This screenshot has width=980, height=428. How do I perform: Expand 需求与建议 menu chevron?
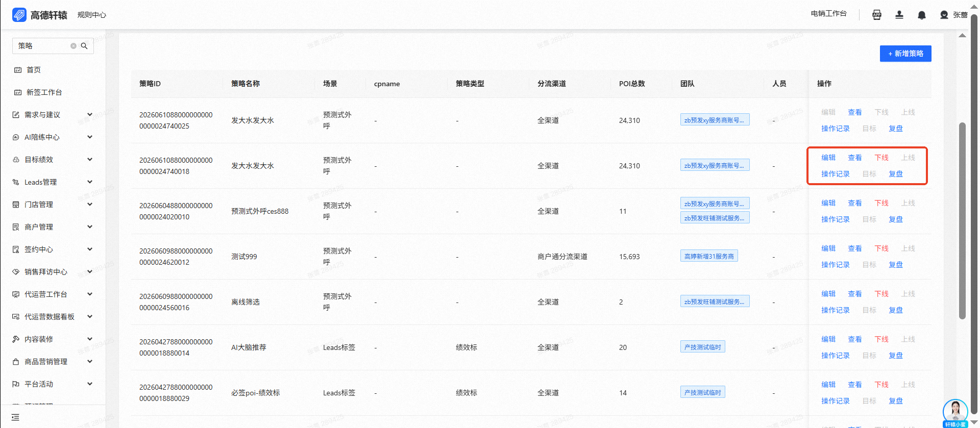click(x=90, y=115)
